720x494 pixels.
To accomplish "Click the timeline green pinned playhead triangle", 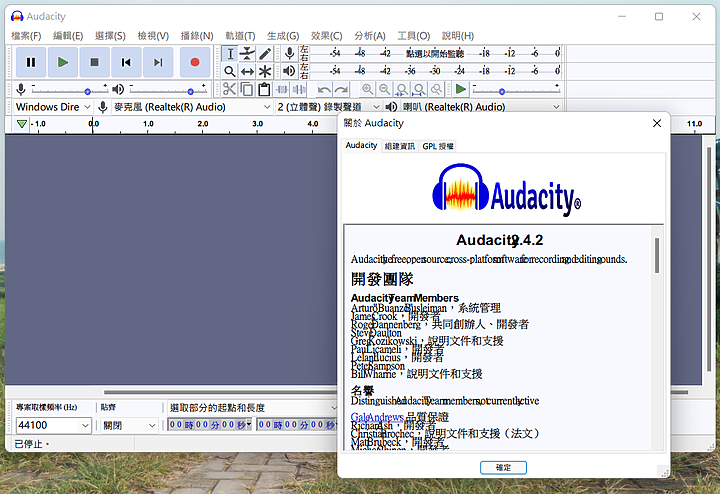I will [22, 124].
